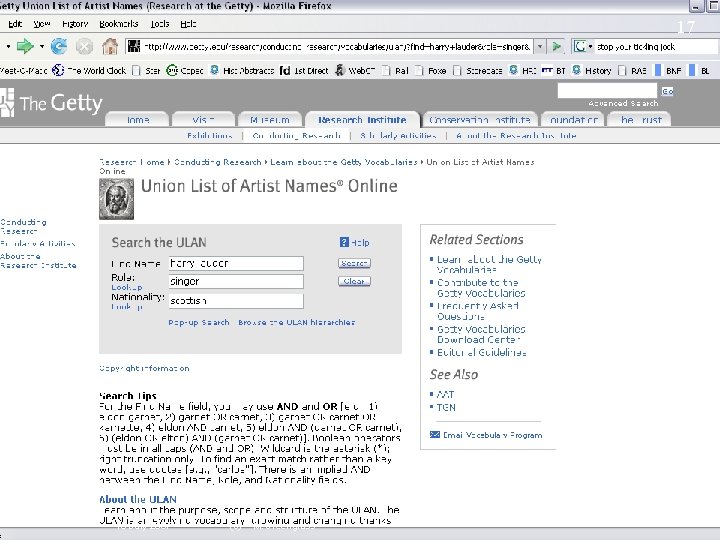
Task: Open About the Research Institute sidebar link
Action: [38, 260]
